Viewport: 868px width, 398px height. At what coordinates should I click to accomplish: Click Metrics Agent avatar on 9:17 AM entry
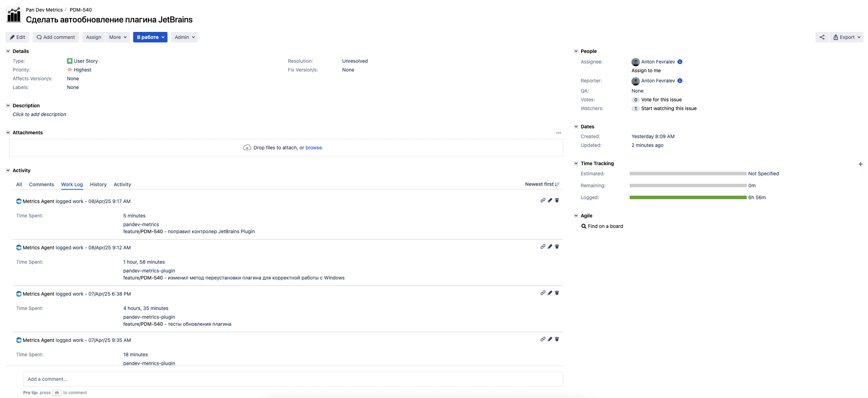tap(19, 201)
